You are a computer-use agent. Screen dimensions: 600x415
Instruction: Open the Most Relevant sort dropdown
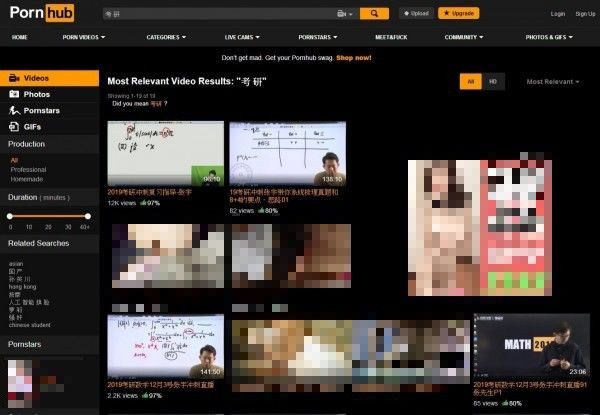pos(552,82)
